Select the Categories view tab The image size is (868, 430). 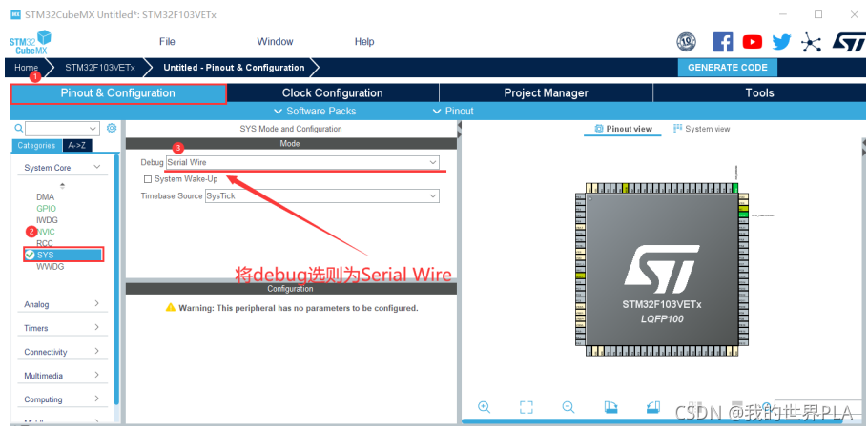(x=36, y=146)
